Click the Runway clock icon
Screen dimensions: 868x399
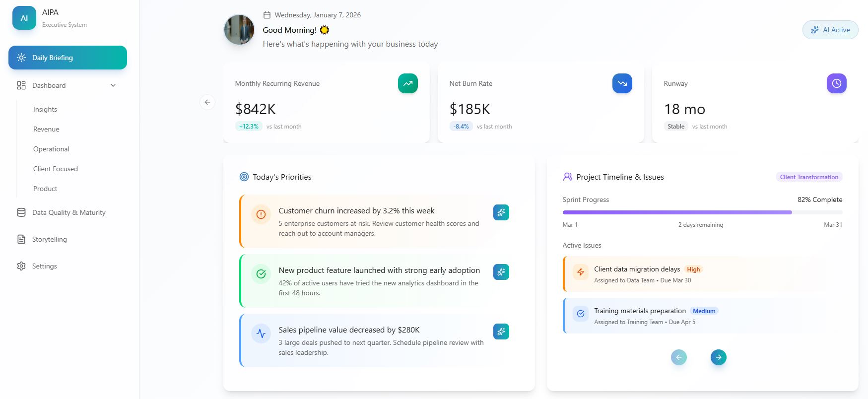point(836,83)
